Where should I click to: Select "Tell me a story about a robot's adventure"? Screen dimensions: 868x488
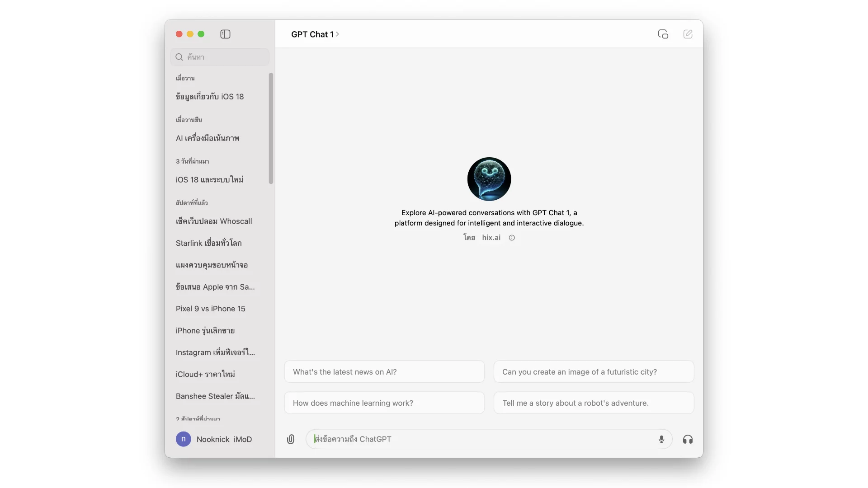(593, 403)
